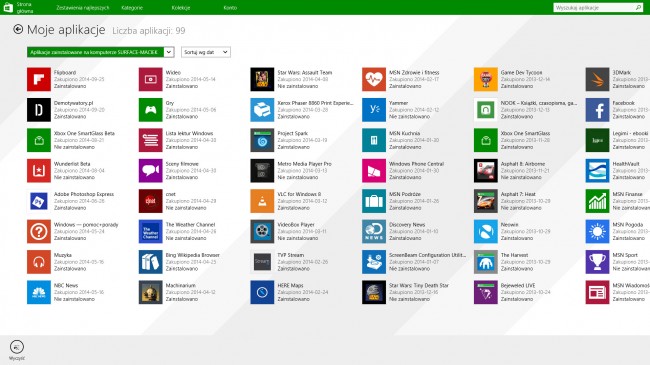Select the Muzyka headphones icon
This screenshot has height=365, width=650.
coord(39,262)
